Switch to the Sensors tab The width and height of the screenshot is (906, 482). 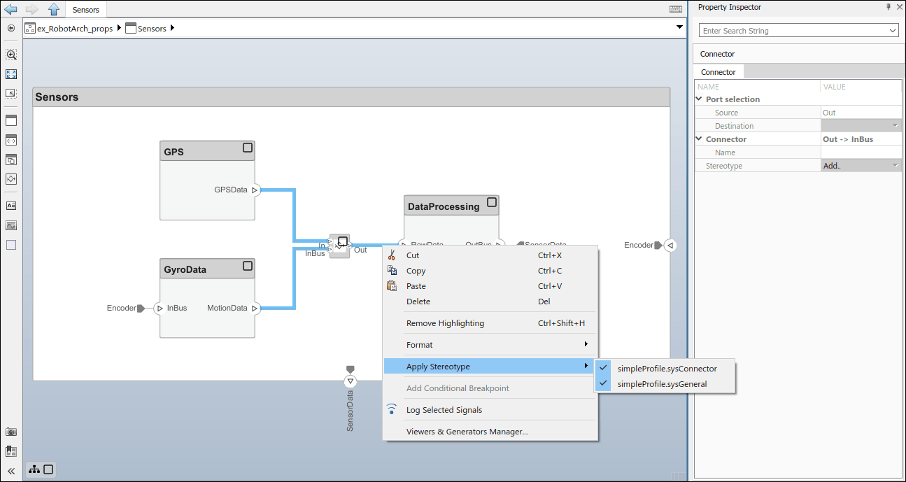click(x=86, y=9)
